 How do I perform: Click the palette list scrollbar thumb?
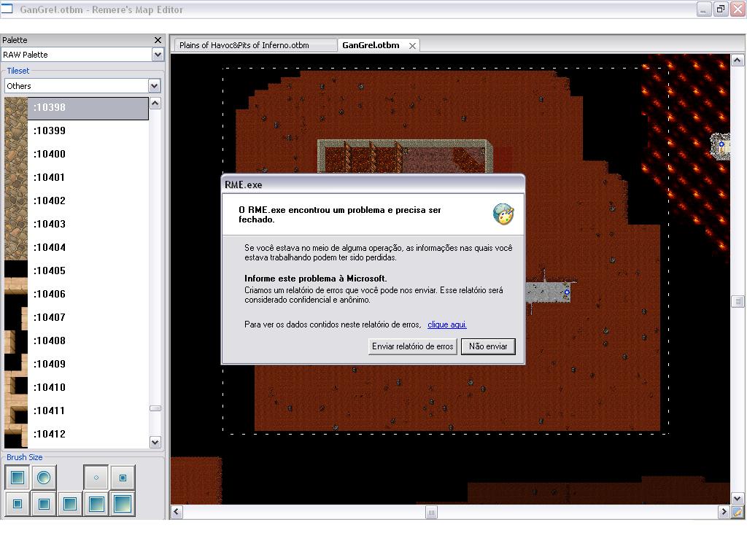tap(155, 408)
